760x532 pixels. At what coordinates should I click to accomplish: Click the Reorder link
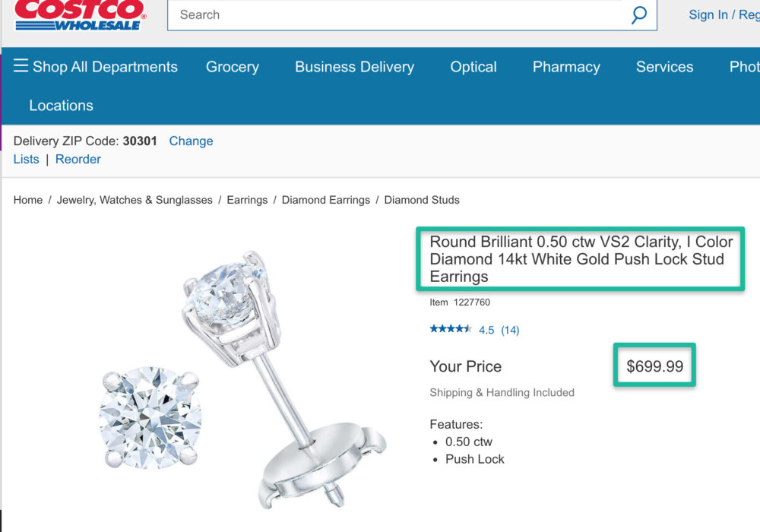pyautogui.click(x=78, y=159)
